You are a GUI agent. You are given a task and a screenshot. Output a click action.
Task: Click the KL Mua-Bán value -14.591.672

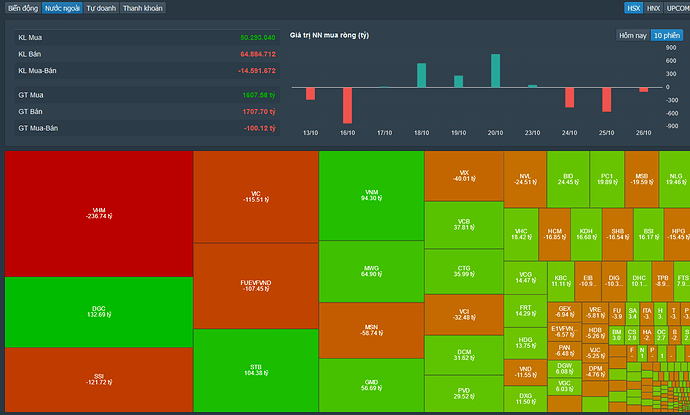tap(257, 70)
